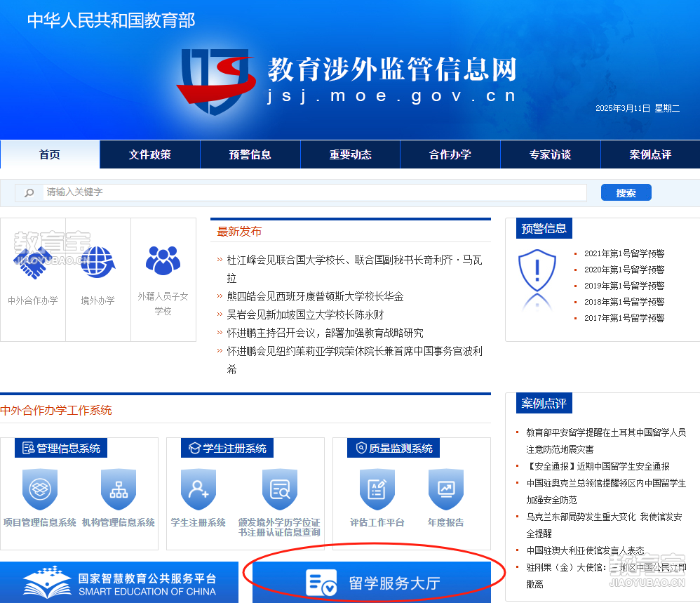Open the 年度报告 chart shield icon
The width and height of the screenshot is (700, 603).
[x=446, y=489]
